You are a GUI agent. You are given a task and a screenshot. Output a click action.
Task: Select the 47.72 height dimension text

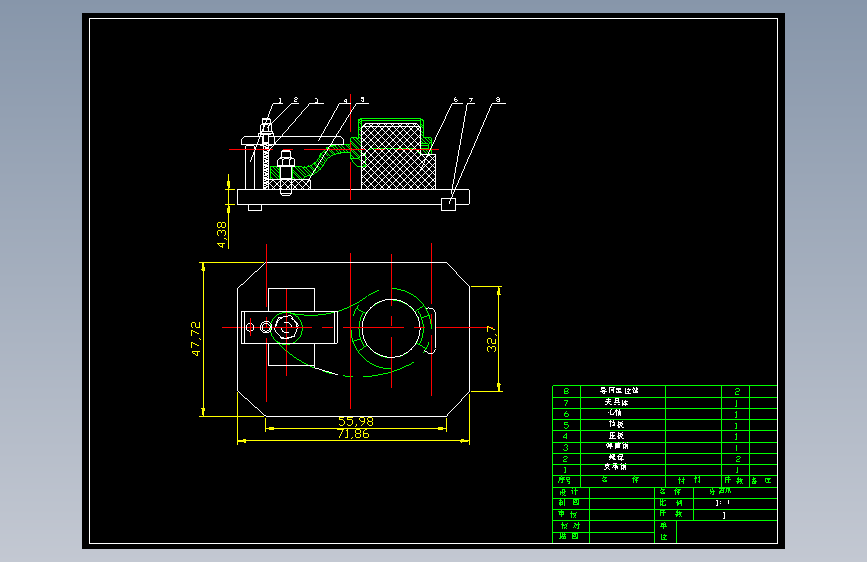point(196,339)
